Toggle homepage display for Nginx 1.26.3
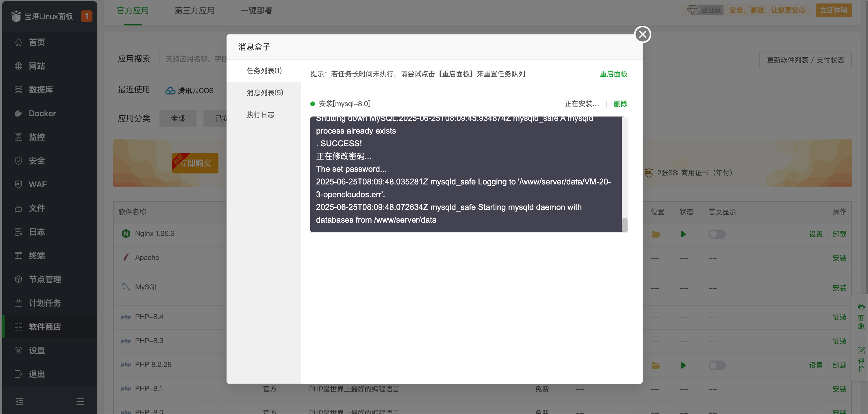 point(717,234)
